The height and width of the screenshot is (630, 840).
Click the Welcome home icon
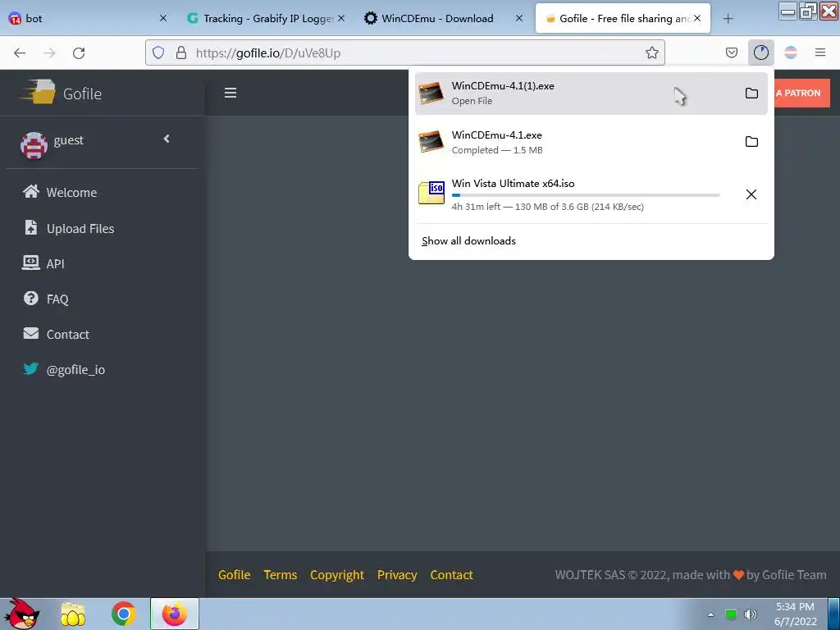tap(31, 191)
